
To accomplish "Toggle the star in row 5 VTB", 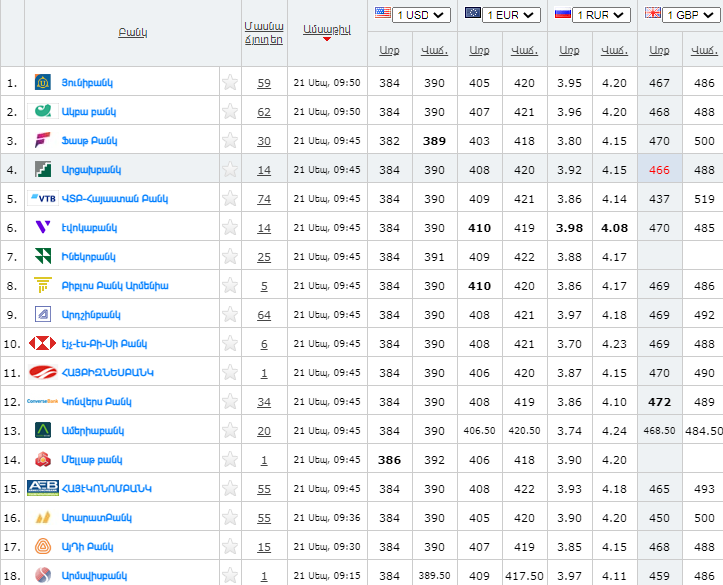I will pyautogui.click(x=230, y=198).
